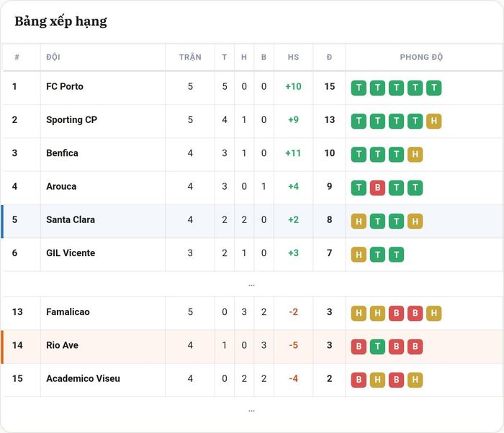Click Benfica's yellow H form badge
Viewport: 504px width, 433px height.
(x=415, y=155)
